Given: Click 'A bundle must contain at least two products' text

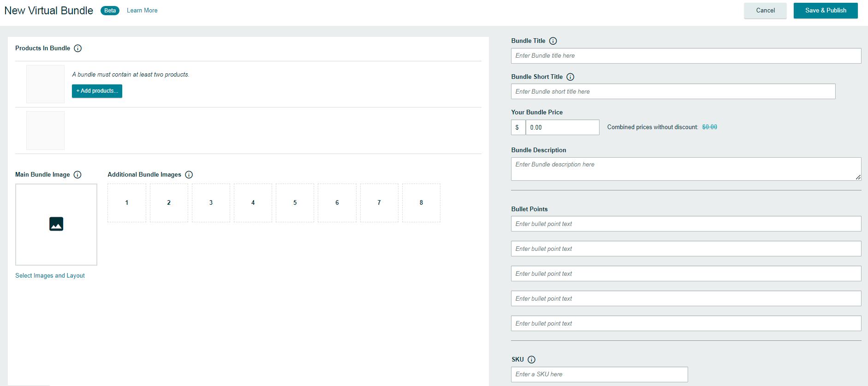Looking at the screenshot, I should pyautogui.click(x=131, y=75).
